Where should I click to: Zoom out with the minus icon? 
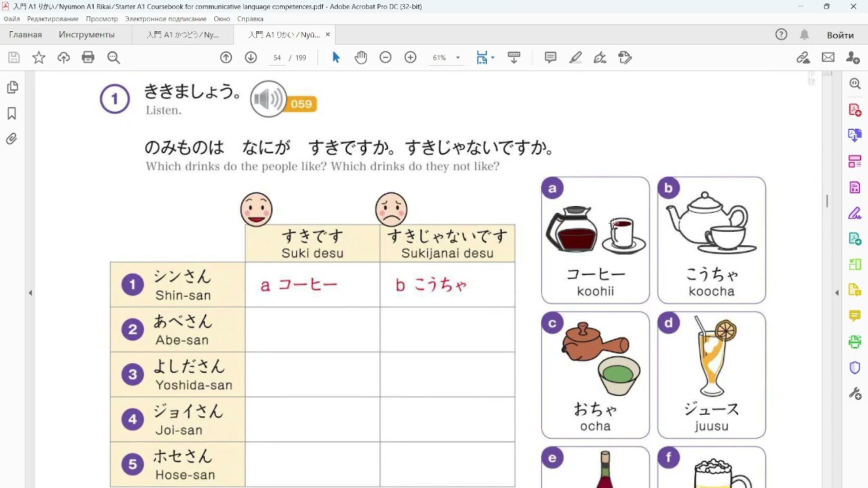click(385, 58)
